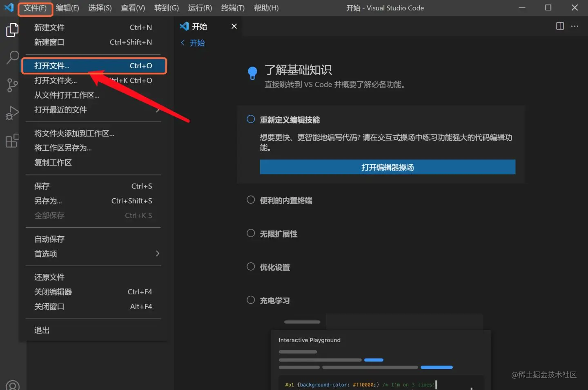
Task: Expand the 首选项 submenu arrow
Action: pyautogui.click(x=158, y=253)
